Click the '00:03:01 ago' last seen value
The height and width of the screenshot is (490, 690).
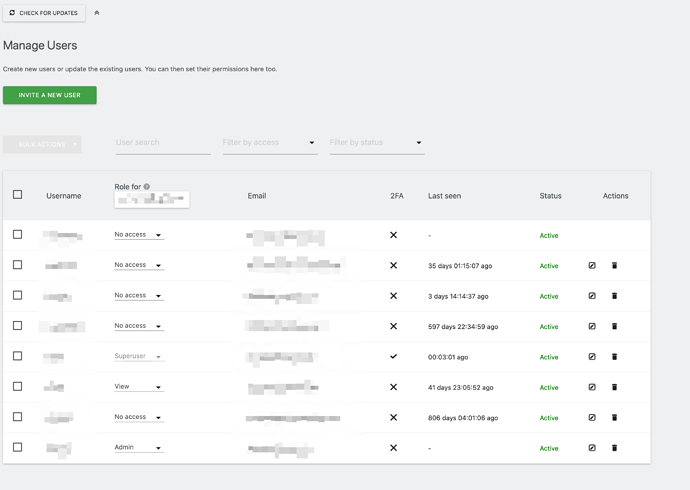tap(448, 357)
